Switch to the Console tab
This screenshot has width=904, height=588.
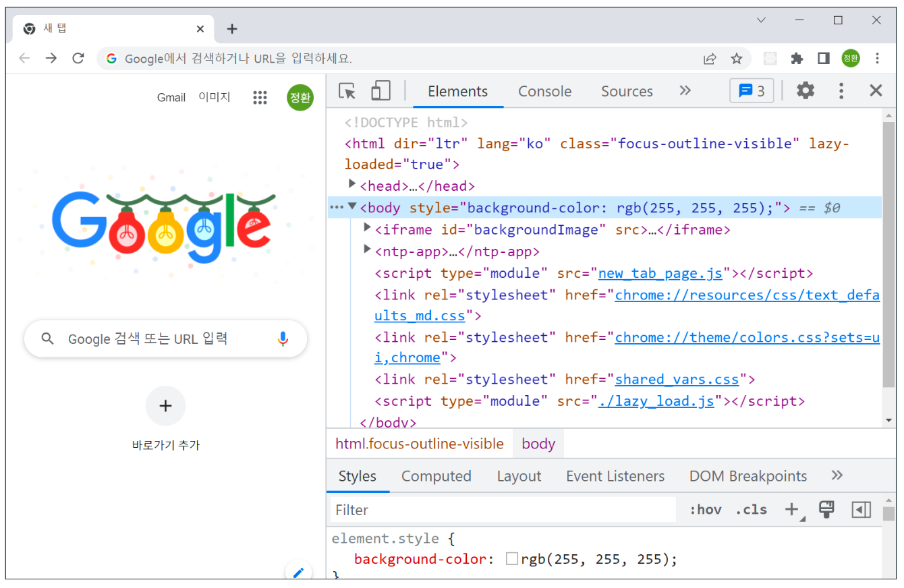coord(544,92)
